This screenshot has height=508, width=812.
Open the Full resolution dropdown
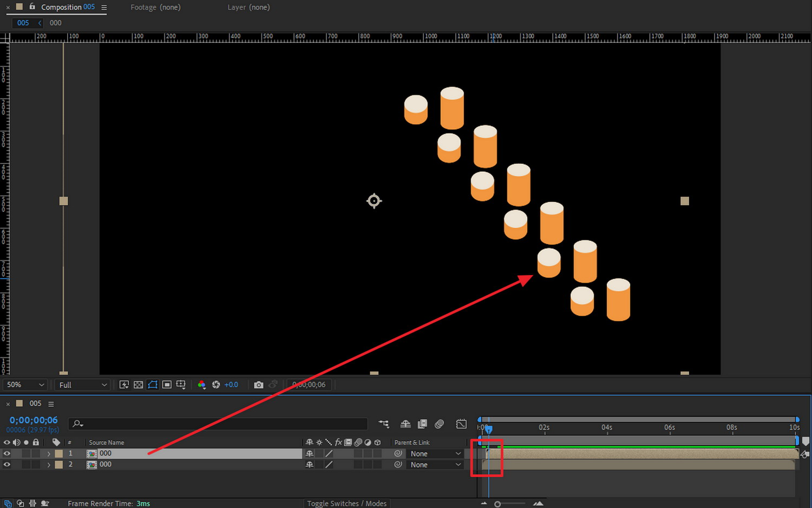(82, 385)
